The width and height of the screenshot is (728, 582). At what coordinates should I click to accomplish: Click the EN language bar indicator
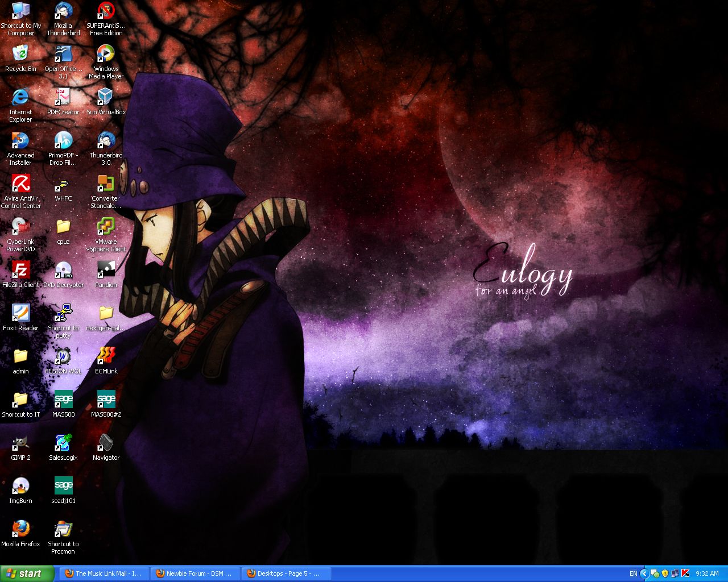tap(633, 574)
